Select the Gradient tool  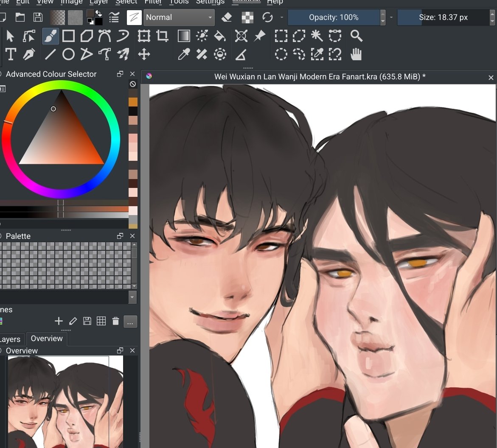(x=184, y=36)
